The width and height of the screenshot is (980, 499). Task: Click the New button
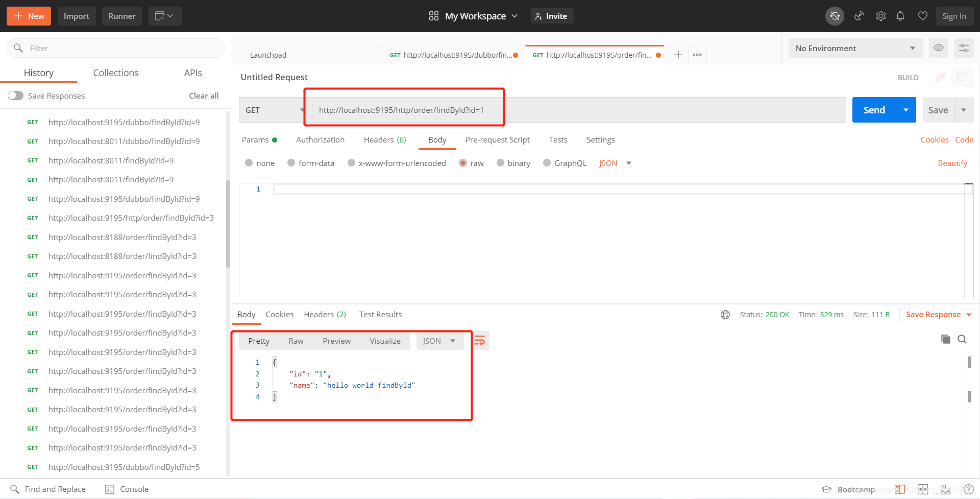point(29,16)
